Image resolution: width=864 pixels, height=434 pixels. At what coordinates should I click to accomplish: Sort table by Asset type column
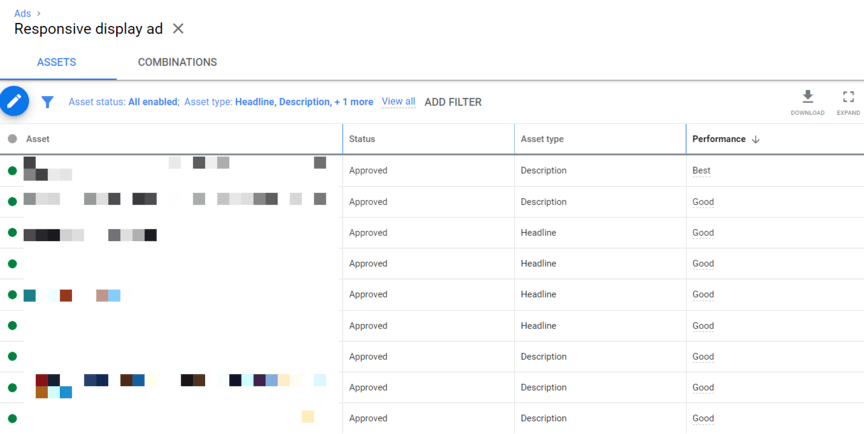(x=542, y=139)
